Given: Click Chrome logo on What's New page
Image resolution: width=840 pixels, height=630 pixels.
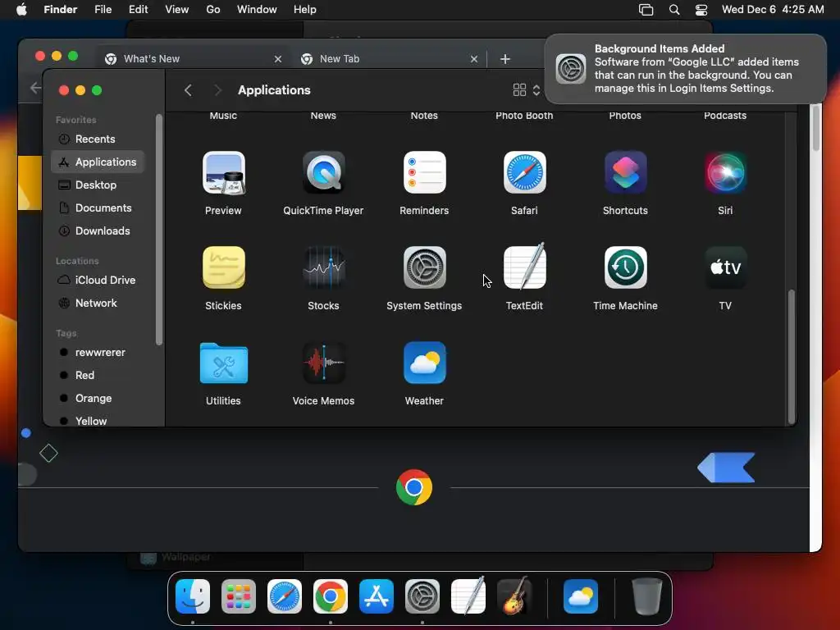Looking at the screenshot, I should tap(414, 487).
